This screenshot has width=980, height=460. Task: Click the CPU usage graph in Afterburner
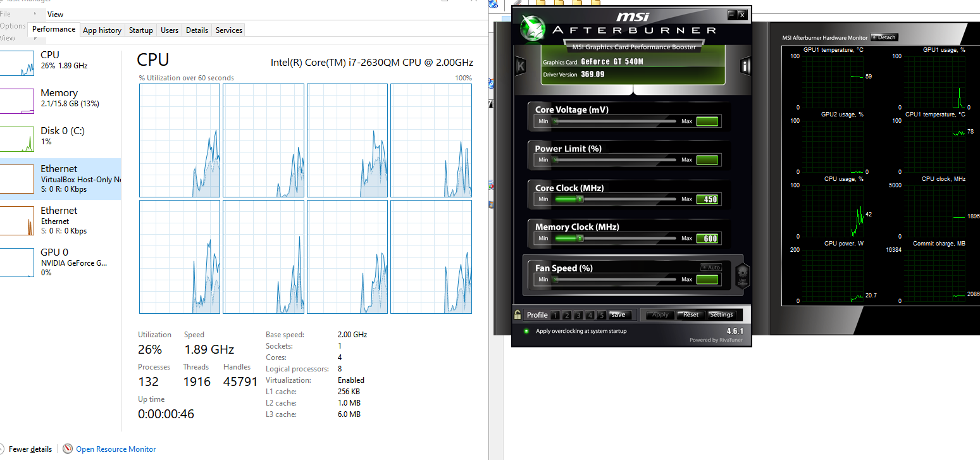(x=834, y=211)
